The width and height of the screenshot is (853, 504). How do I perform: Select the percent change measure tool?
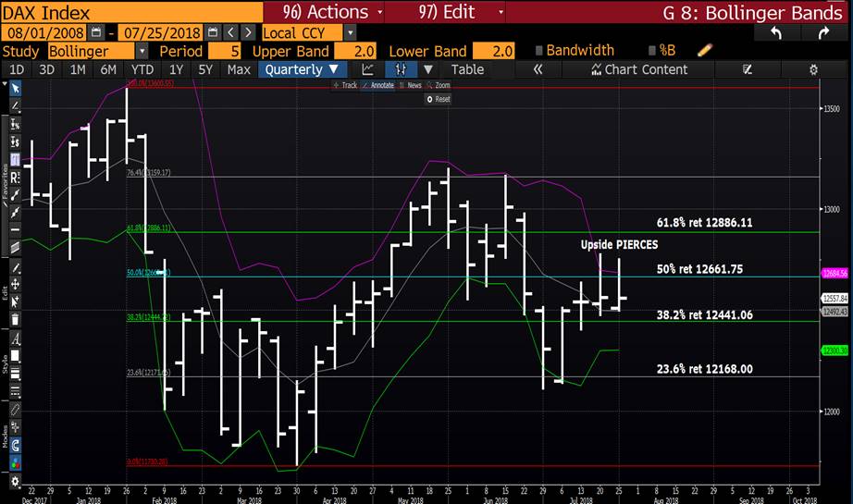point(15,125)
